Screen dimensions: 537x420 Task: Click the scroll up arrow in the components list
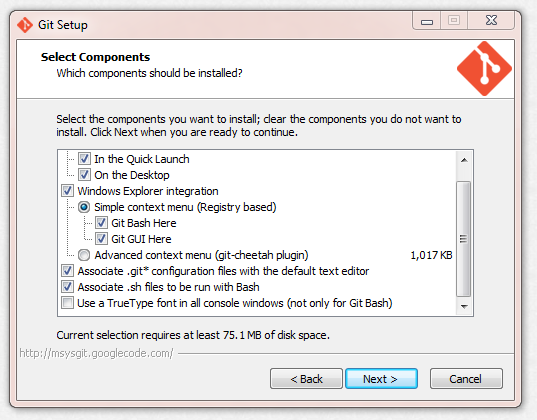pos(464,160)
